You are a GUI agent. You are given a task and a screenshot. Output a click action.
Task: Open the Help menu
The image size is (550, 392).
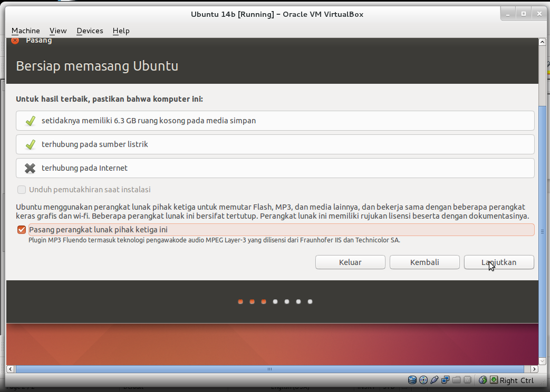tap(121, 31)
